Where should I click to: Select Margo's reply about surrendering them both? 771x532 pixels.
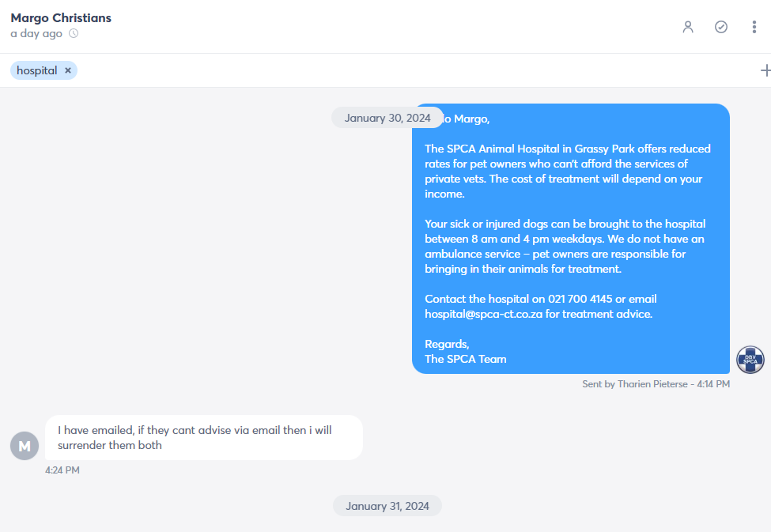(203, 438)
